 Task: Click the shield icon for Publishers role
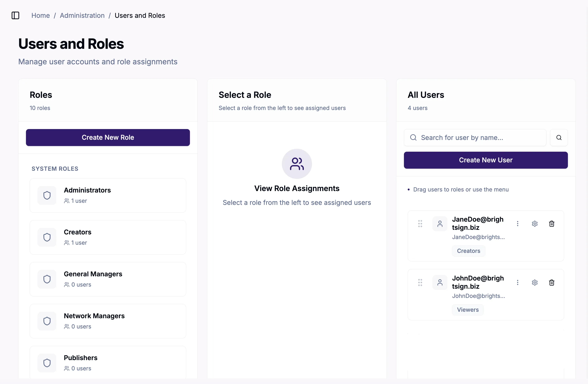[x=47, y=363]
